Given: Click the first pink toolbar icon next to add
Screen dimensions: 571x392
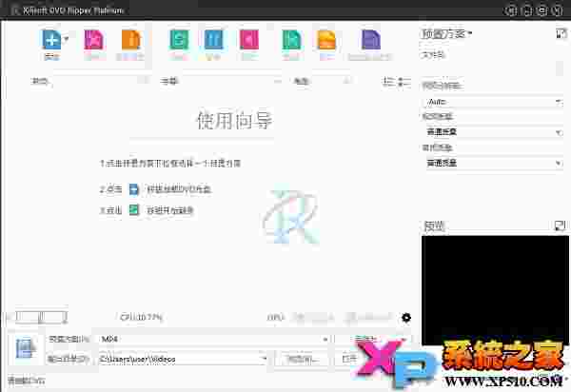Looking at the screenshot, I should [93, 39].
